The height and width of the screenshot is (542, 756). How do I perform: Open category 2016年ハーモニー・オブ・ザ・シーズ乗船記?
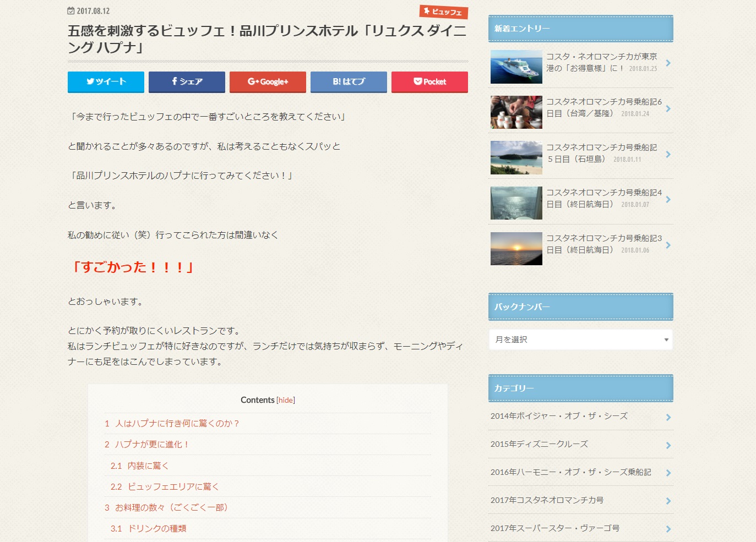[580, 472]
